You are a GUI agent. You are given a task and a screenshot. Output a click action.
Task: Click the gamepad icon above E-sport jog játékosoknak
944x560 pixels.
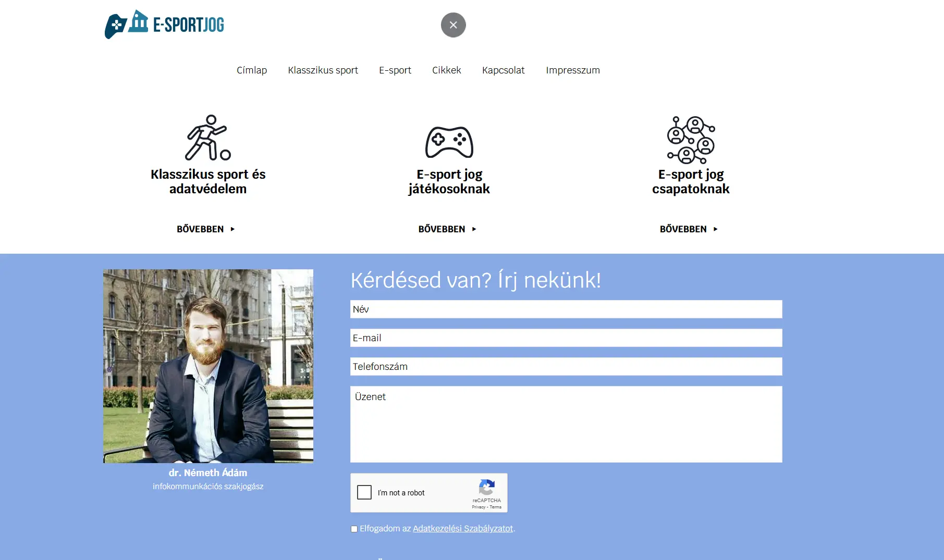point(449,142)
